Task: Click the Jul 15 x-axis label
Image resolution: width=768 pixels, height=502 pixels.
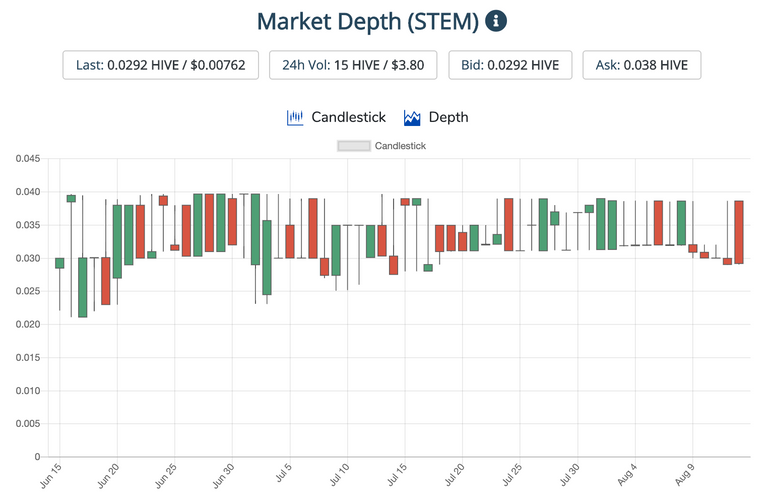Action: click(x=397, y=475)
